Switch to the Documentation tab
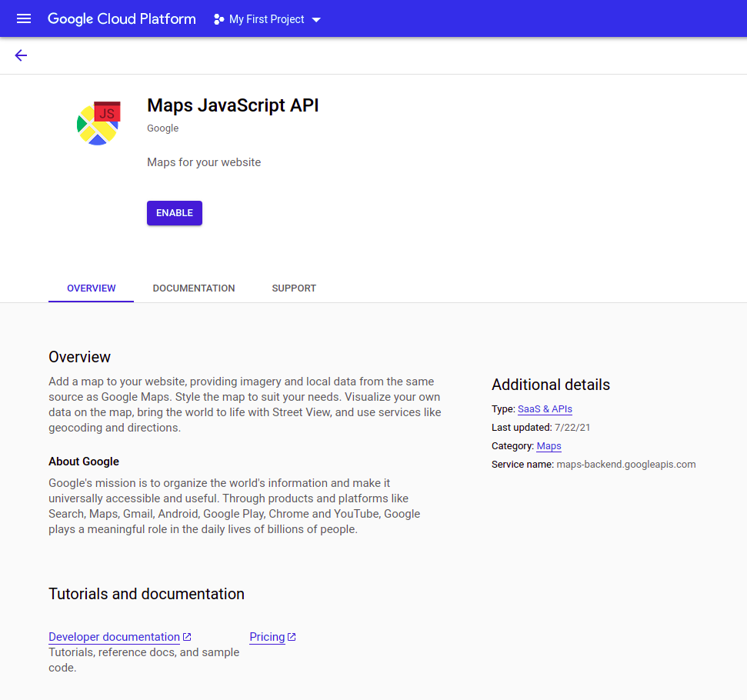This screenshot has width=747, height=700. point(193,288)
